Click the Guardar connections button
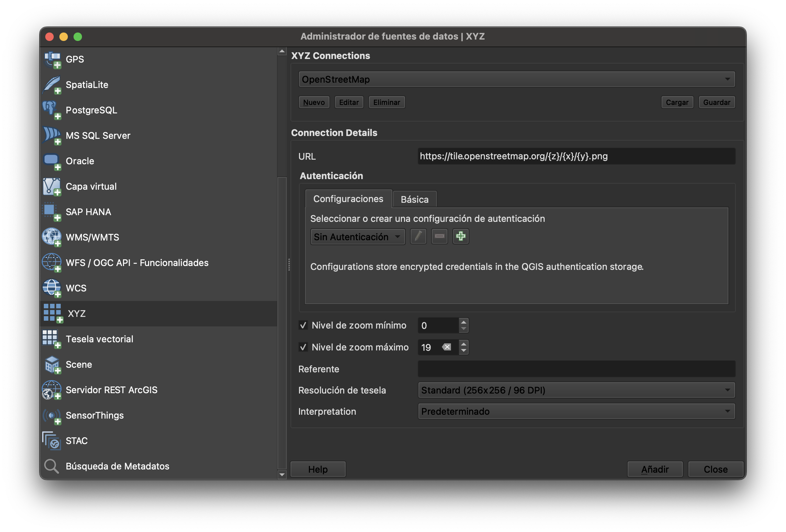 point(717,102)
